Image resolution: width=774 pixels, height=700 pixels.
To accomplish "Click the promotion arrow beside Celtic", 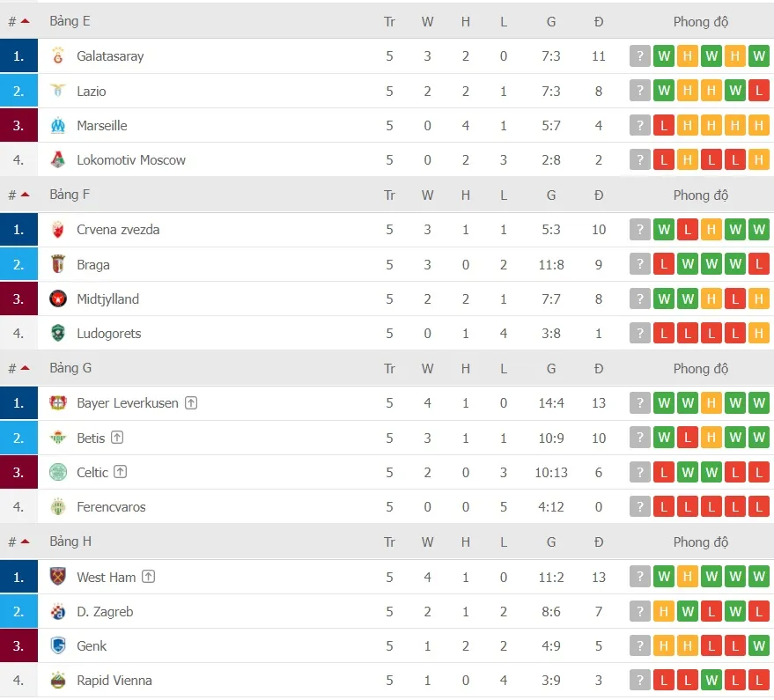I will pos(119,472).
